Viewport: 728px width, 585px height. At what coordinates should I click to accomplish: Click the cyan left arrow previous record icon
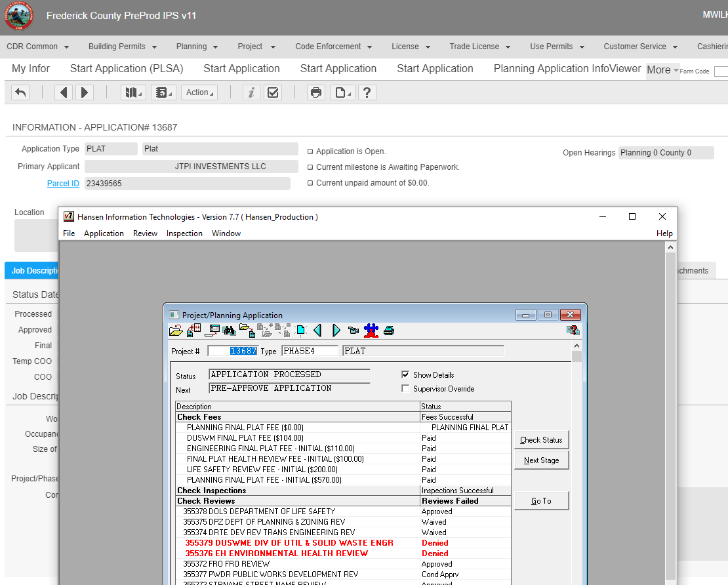(x=318, y=331)
